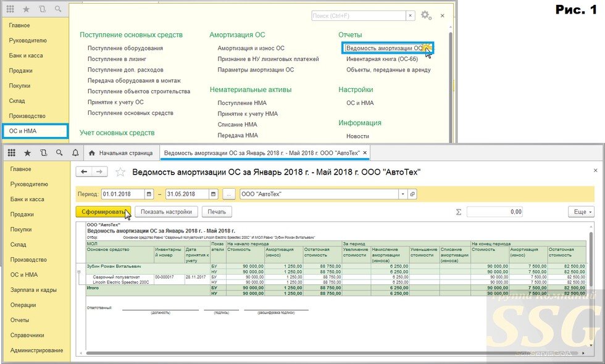Select ОС и НМА in upper sidebar
This screenshot has width=605, height=364.
(35, 131)
